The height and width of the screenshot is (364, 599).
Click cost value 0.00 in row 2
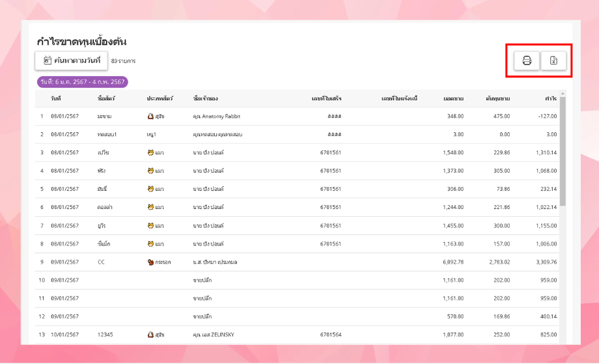click(x=505, y=134)
